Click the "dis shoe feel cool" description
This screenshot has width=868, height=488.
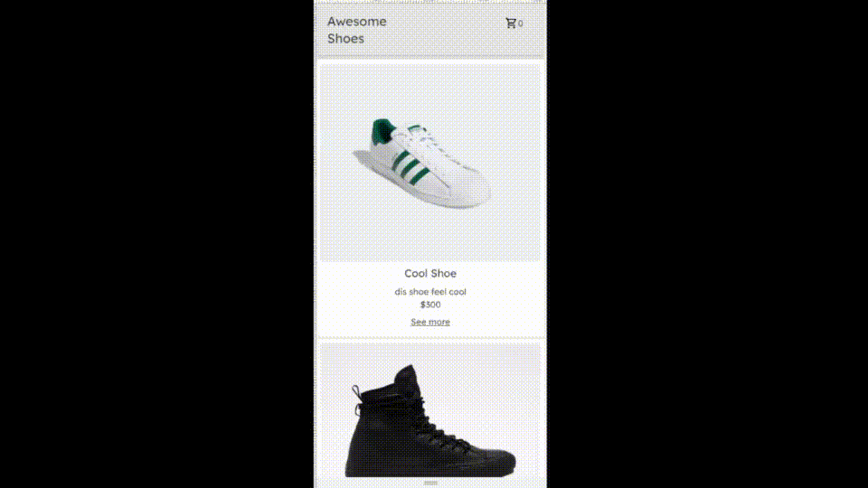[x=430, y=292]
